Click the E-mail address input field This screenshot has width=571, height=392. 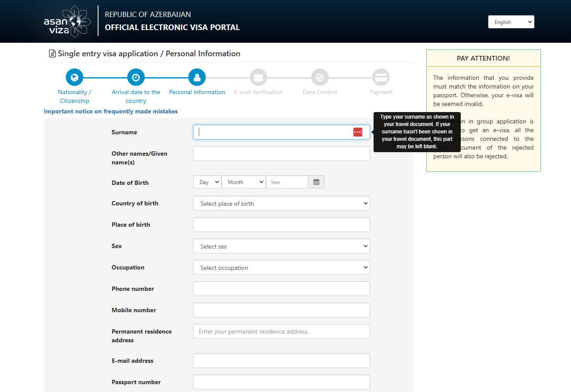(282, 361)
